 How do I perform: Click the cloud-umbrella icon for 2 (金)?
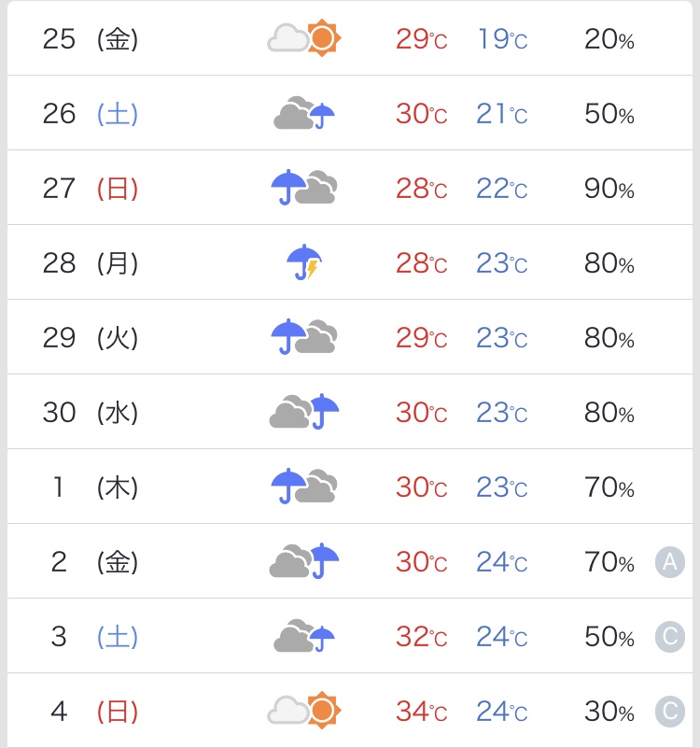pyautogui.click(x=304, y=561)
